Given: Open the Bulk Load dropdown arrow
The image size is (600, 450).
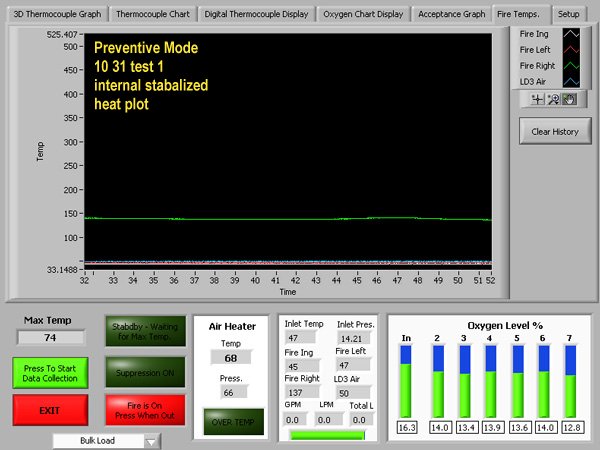Looking at the screenshot, I should 152,442.
